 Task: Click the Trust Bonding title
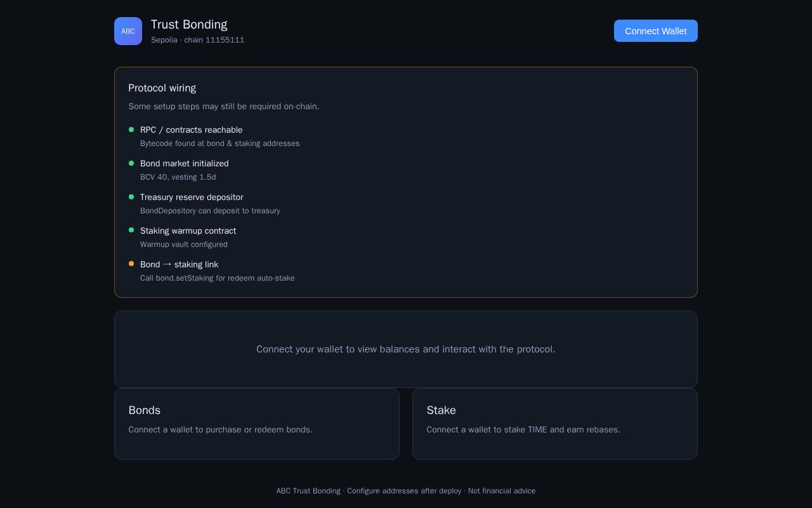[189, 24]
